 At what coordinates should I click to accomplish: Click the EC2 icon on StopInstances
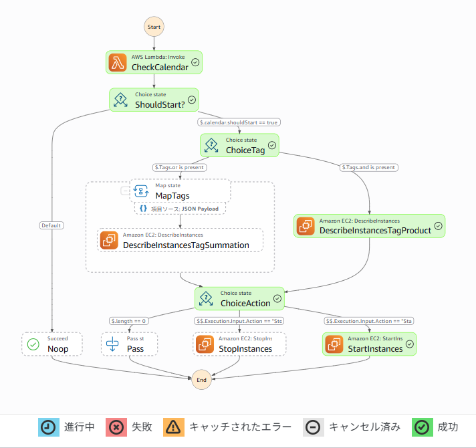204,344
